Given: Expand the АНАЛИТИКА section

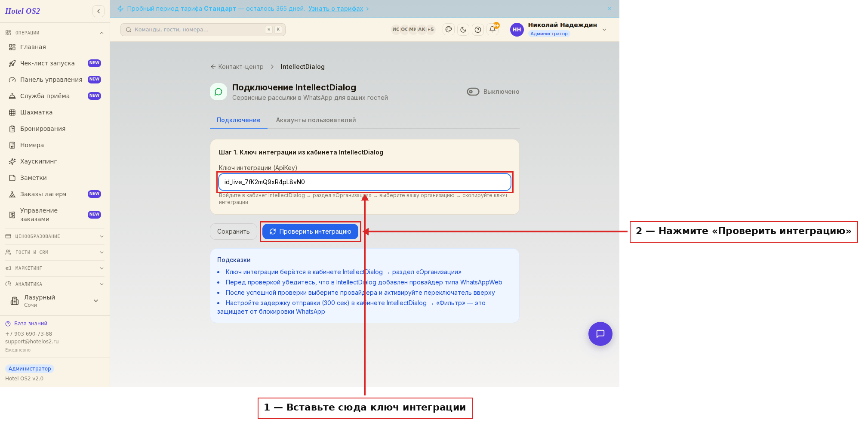Looking at the screenshot, I should 55,284.
